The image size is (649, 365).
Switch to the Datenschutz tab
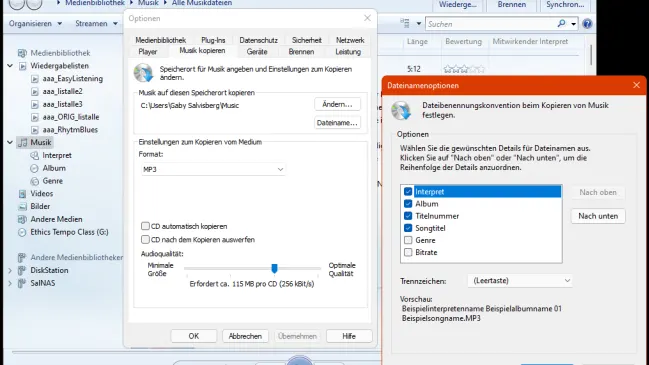coord(258,40)
